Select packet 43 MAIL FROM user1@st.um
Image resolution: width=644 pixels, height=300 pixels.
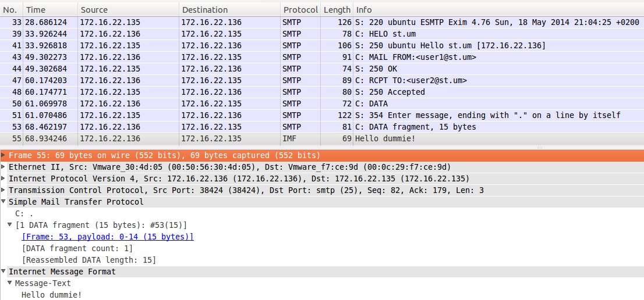[322, 58]
